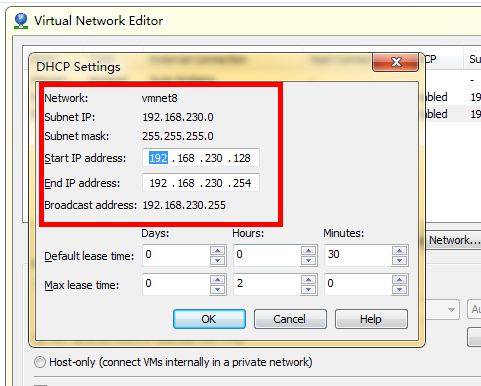Confirm DHCP settings with OK
Viewport: 481px width, 386px height.
click(x=209, y=319)
